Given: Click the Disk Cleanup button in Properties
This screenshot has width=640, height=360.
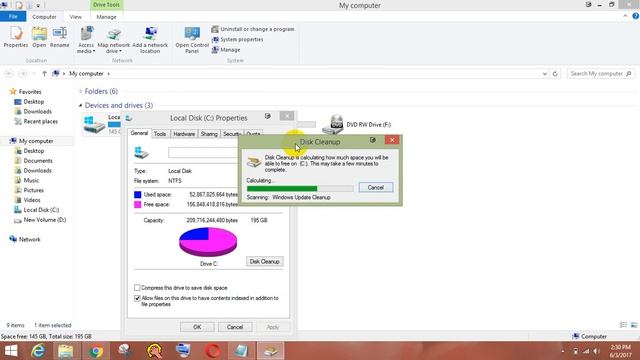Looking at the screenshot, I should [264, 261].
